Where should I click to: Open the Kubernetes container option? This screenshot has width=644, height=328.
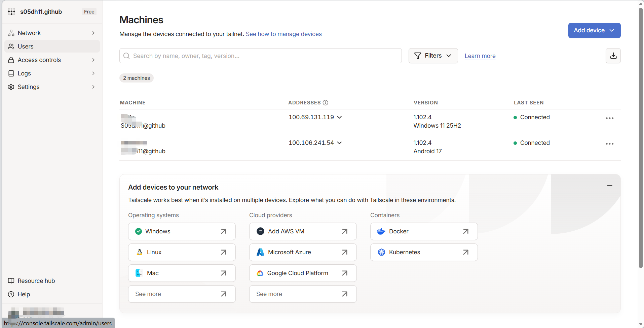(424, 252)
